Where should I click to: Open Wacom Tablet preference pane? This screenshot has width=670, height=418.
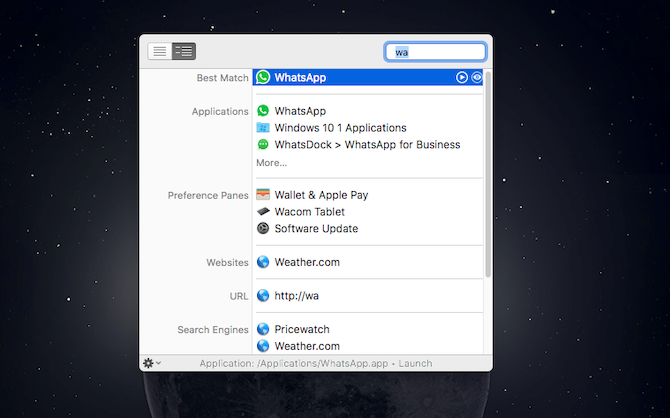pos(309,212)
